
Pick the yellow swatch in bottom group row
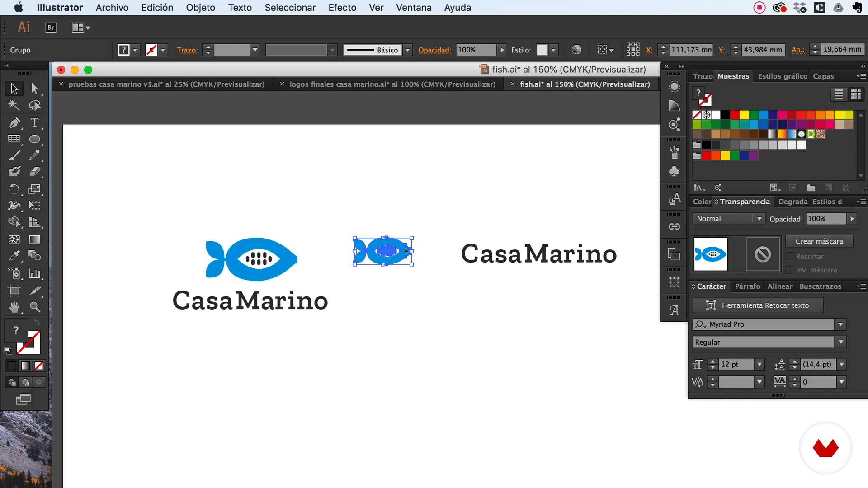725,155
